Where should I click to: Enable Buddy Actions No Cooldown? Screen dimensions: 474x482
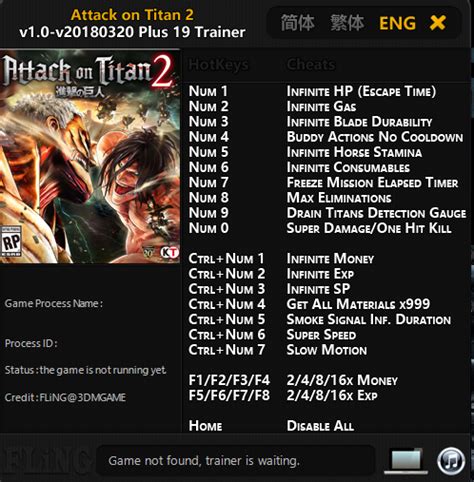(375, 137)
